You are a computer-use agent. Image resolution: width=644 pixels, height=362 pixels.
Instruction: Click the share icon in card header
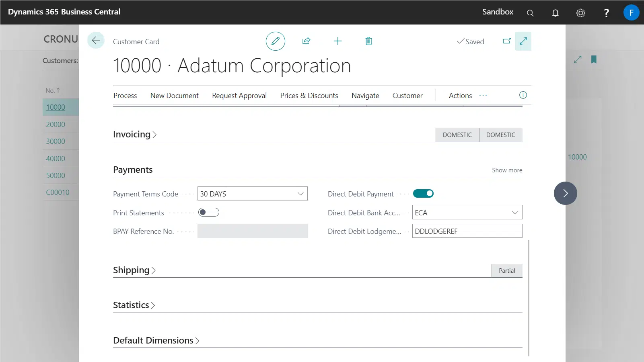[x=306, y=41]
